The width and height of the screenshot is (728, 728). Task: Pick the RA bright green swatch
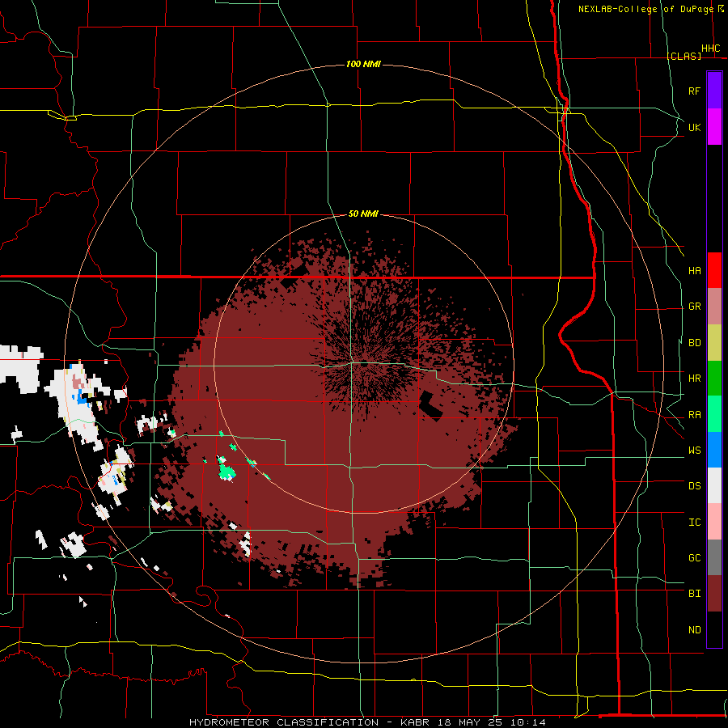pyautogui.click(x=714, y=414)
